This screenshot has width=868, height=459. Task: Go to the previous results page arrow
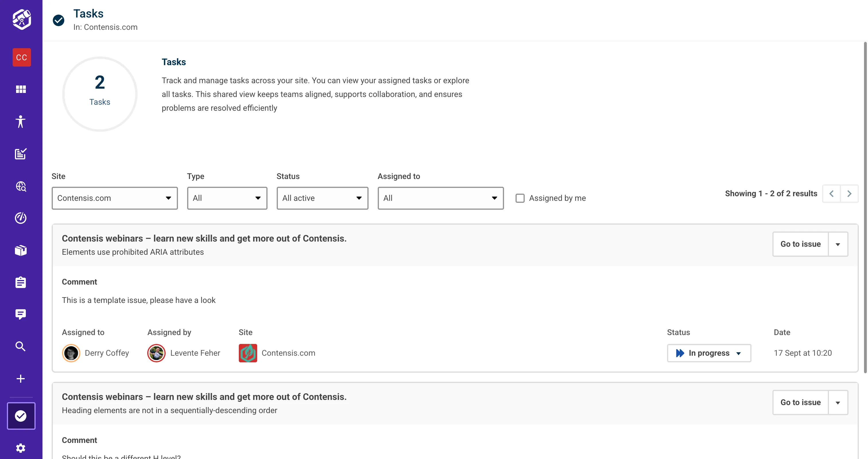832,194
